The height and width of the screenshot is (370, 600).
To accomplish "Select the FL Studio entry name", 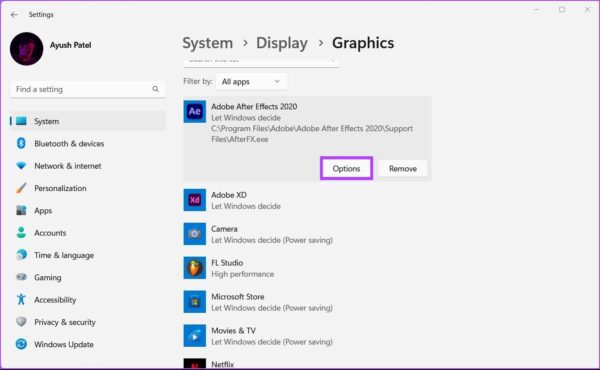I will pyautogui.click(x=227, y=263).
